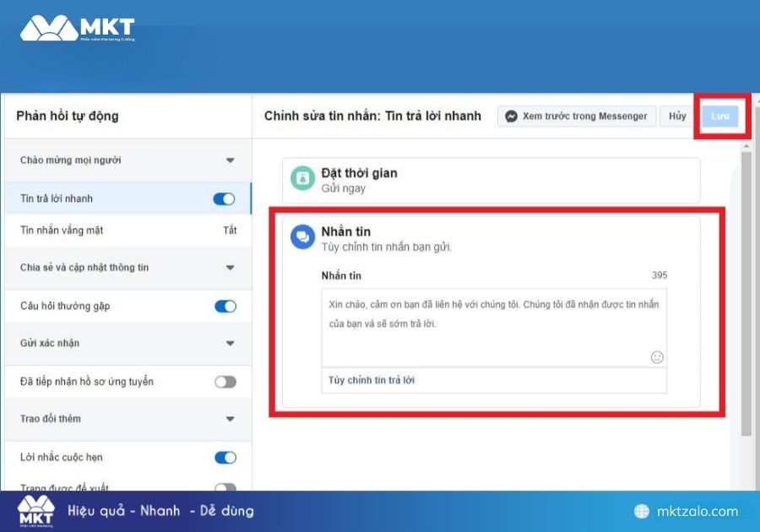Screen dimensions: 760x532
Task: Click the Messenger icon on the preview button
Action: pos(512,116)
